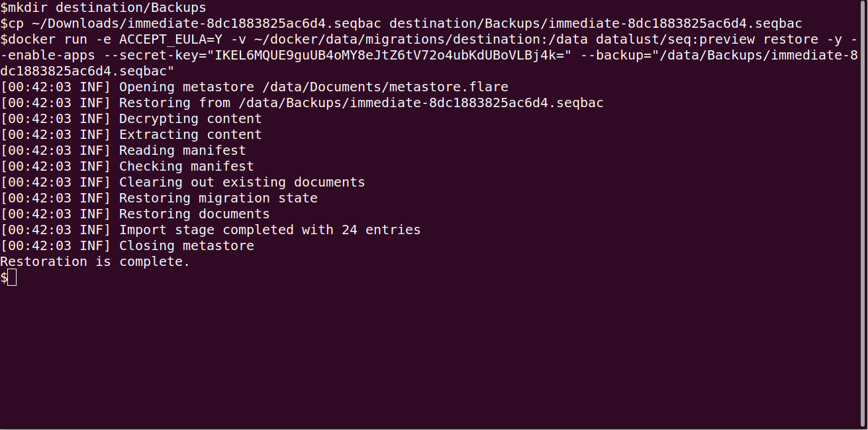Viewport: 868px width, 430px height.
Task: Click the terminal cursor at the prompt
Action: [x=13, y=278]
